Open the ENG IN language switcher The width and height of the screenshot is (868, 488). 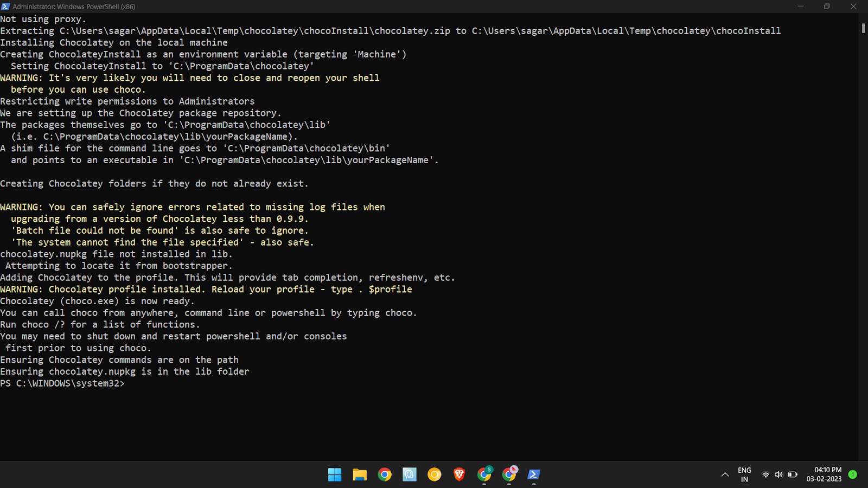(x=744, y=474)
